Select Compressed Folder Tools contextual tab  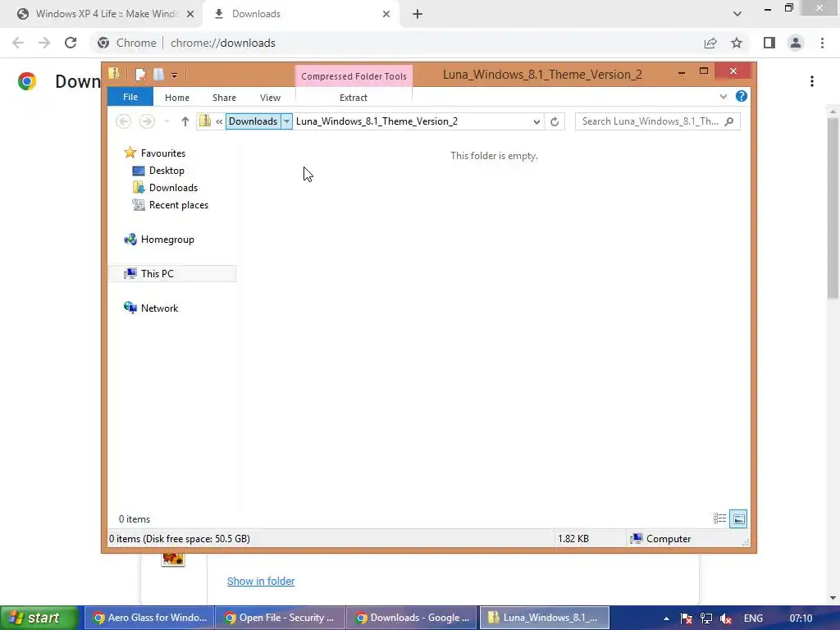(x=354, y=76)
